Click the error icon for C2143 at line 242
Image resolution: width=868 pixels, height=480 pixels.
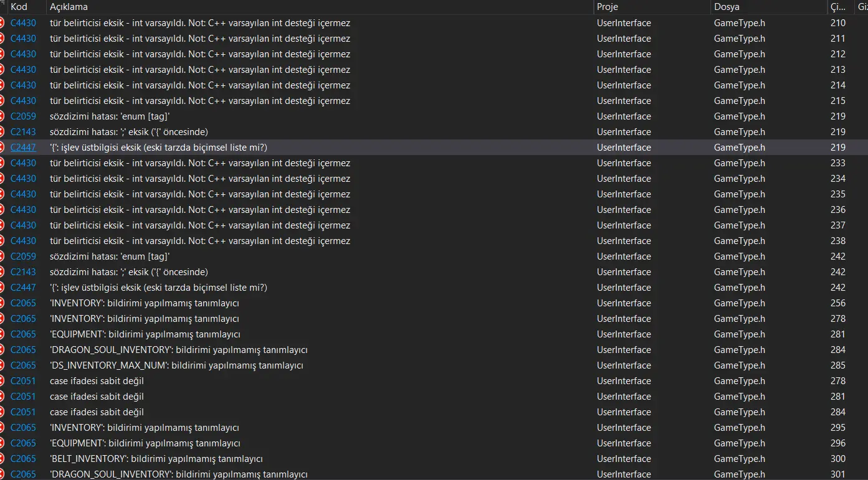[2, 272]
